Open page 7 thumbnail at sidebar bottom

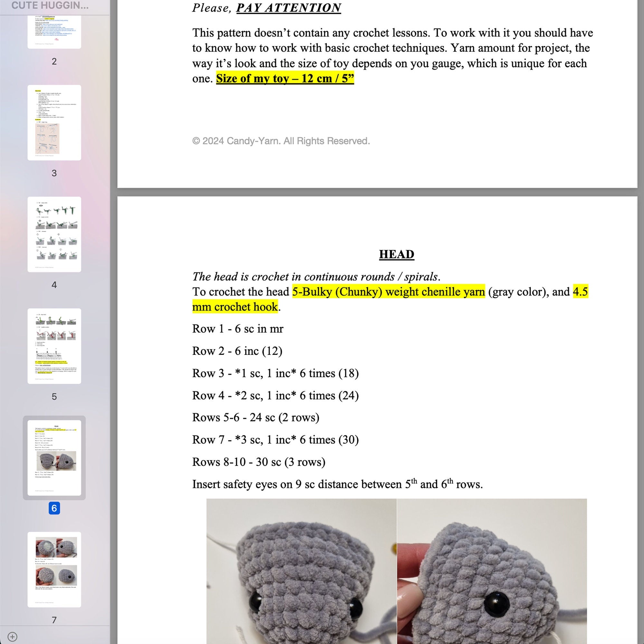(54, 570)
